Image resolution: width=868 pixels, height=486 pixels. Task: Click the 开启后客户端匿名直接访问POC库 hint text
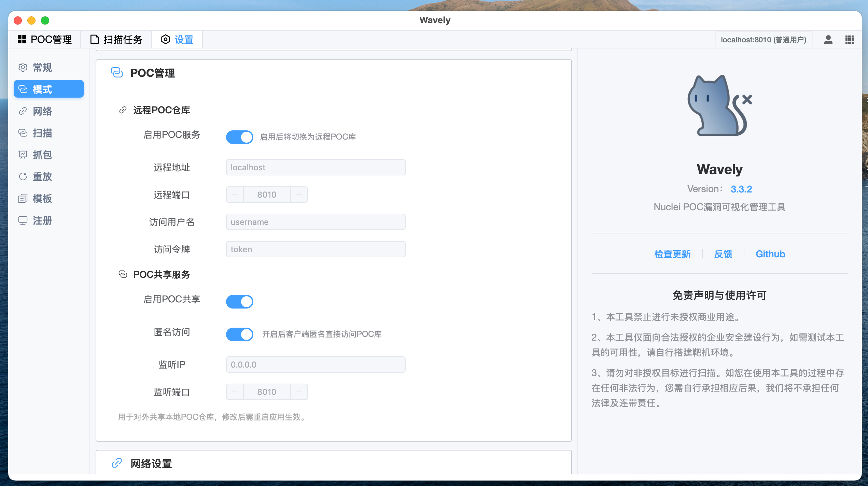point(322,334)
